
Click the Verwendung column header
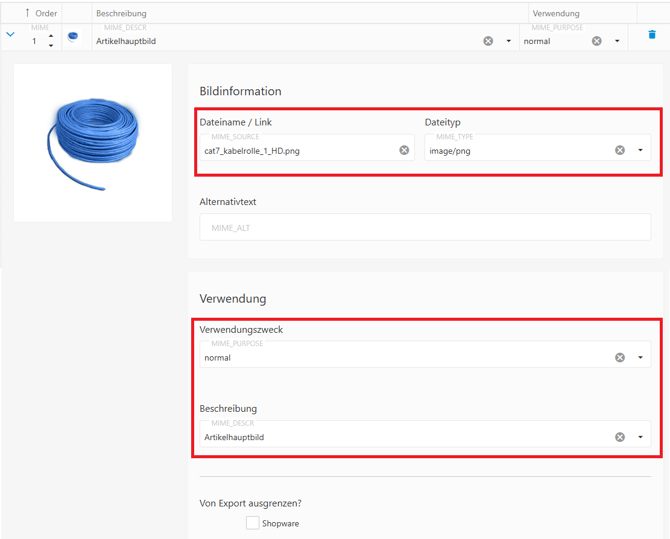pos(556,13)
